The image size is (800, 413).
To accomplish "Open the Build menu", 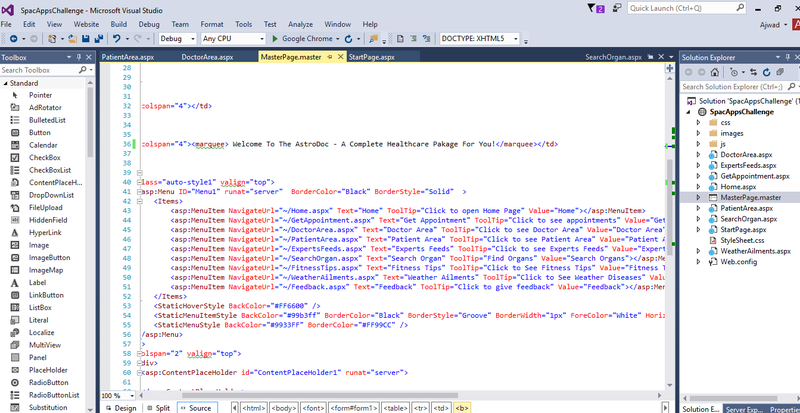I will click(118, 23).
